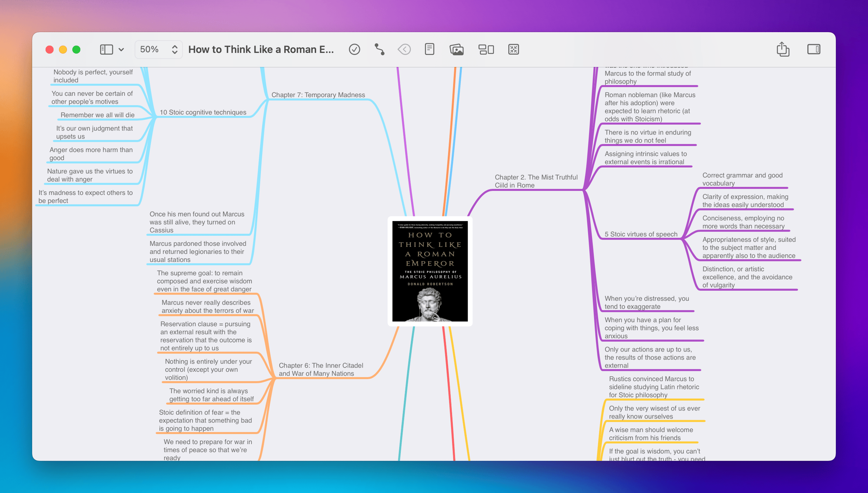Select node Marcus pardoned those involved
This screenshot has height=493, width=868.
(197, 252)
